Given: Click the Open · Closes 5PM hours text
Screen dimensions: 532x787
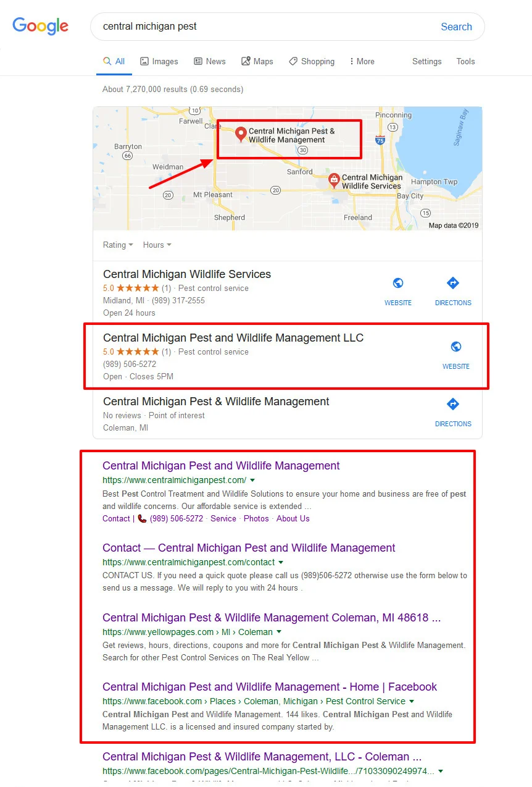Looking at the screenshot, I should point(138,377).
